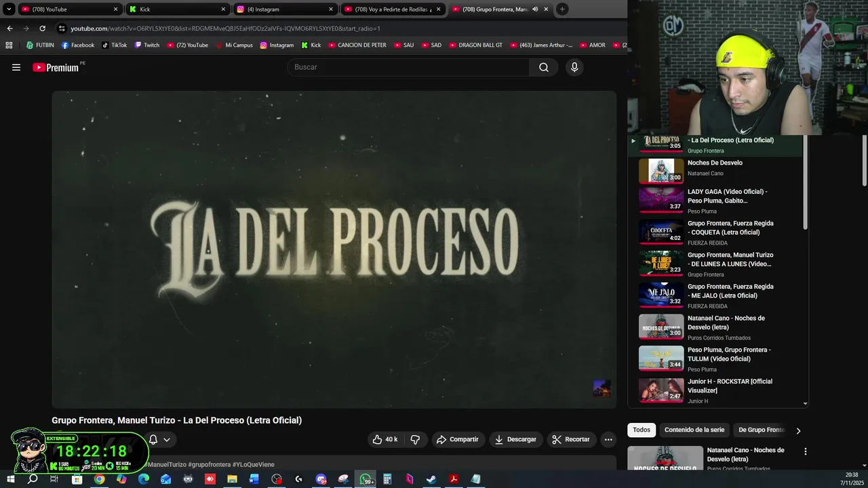The height and width of the screenshot is (488, 868).
Task: Open Steam from the taskbar
Action: coord(431,479)
